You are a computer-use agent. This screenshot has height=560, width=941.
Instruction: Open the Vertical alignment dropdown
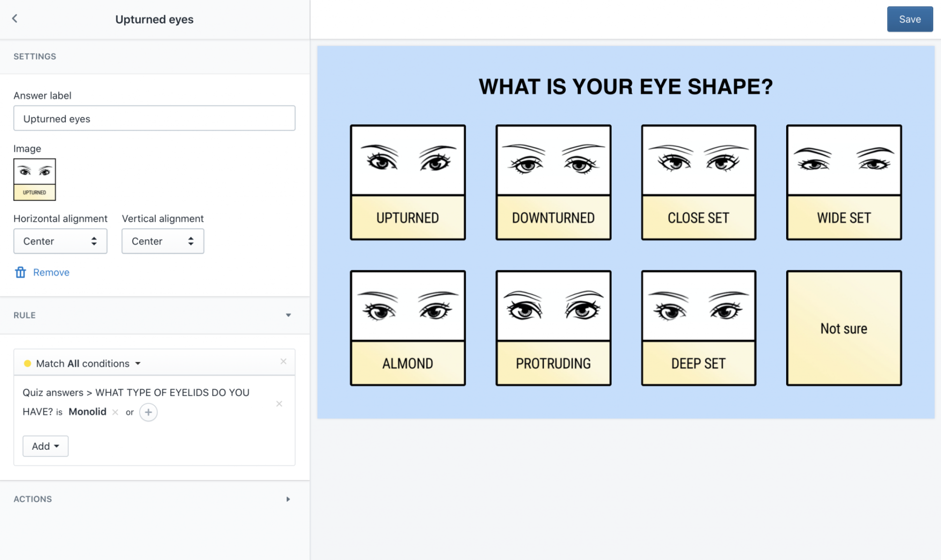[163, 241]
